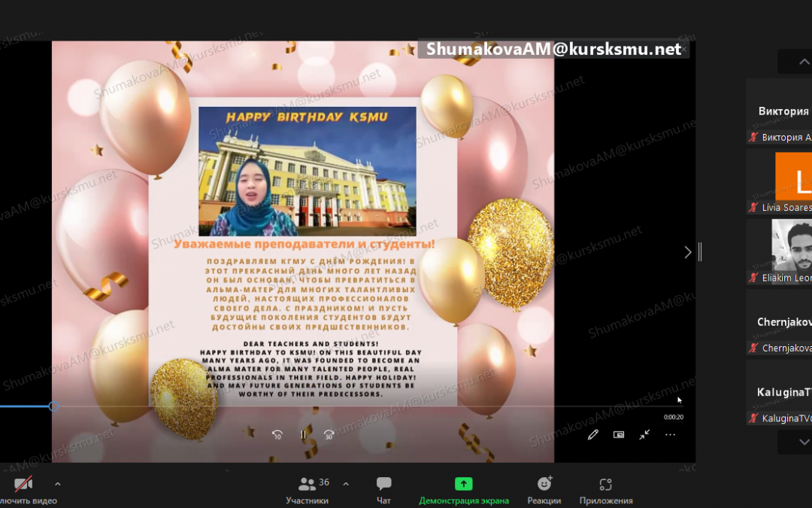
Task: Enable picture-in-picture mode for the video
Action: (x=619, y=434)
